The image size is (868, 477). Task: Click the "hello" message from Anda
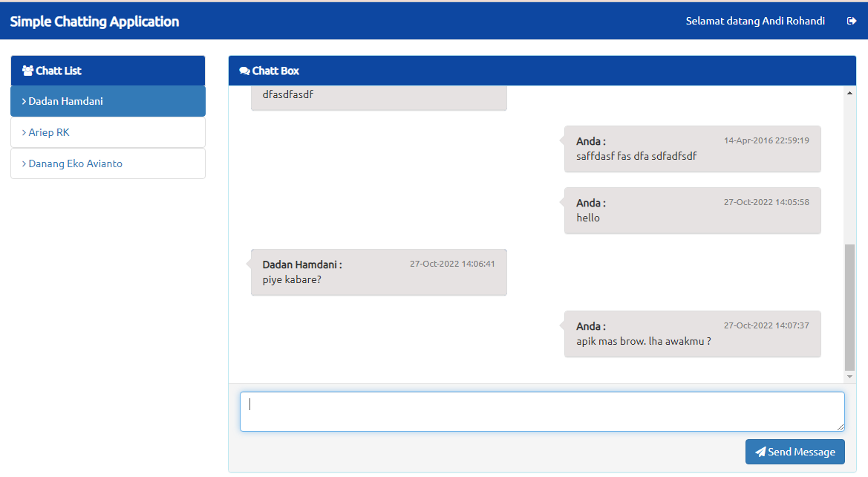[x=692, y=211]
